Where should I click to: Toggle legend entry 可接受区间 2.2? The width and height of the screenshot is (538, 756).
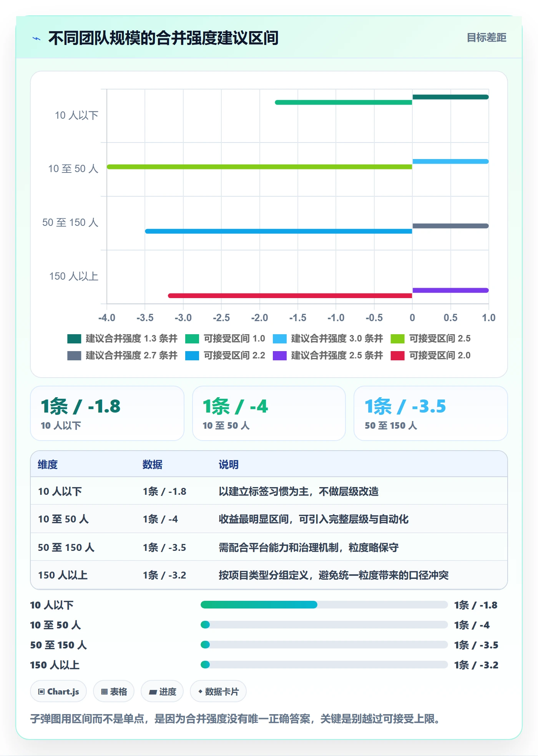tap(225, 355)
